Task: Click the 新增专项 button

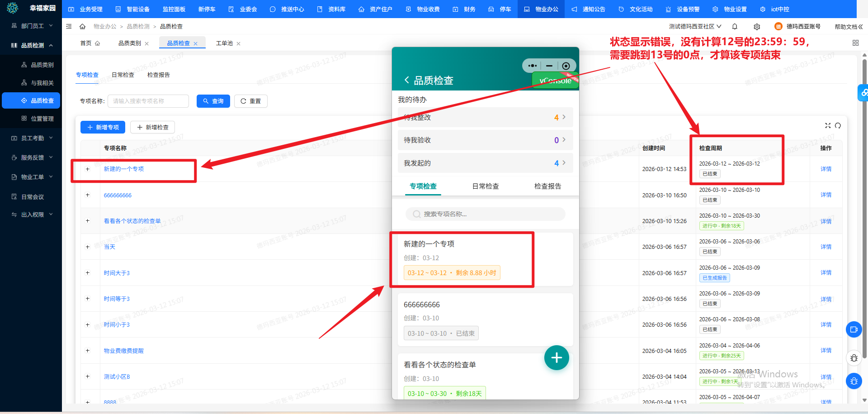Action: point(103,128)
